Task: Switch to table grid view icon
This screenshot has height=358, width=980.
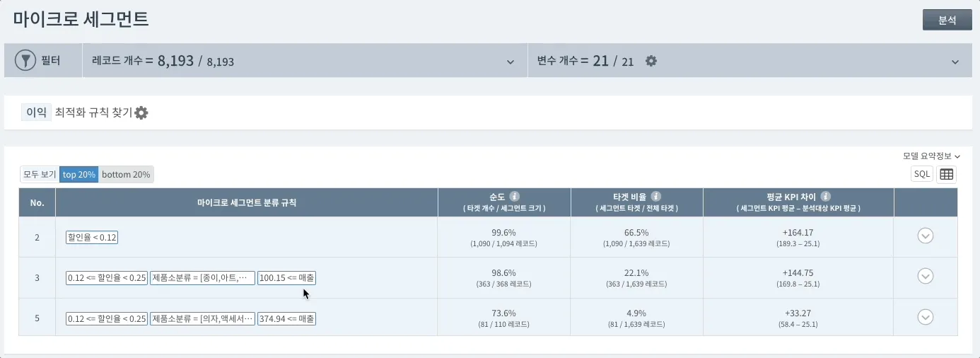Action: tap(946, 174)
